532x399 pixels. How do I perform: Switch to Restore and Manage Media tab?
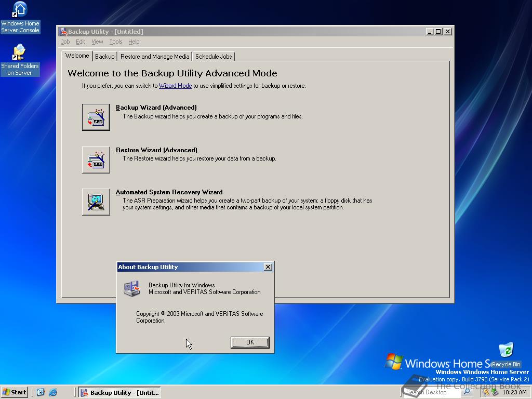point(155,57)
